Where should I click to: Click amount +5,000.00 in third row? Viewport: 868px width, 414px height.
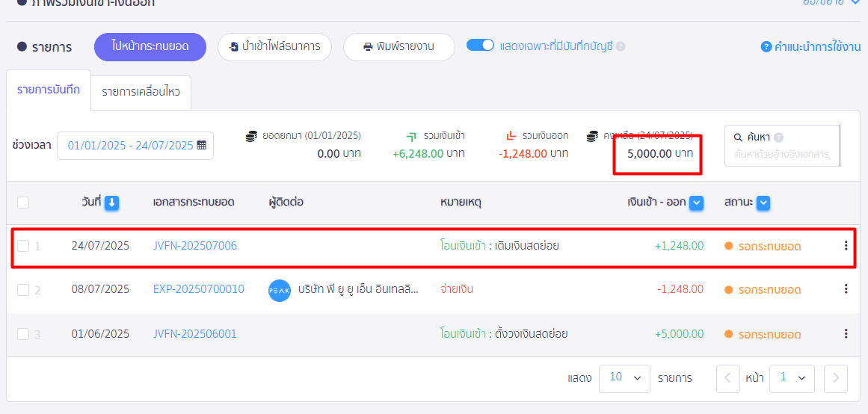(x=680, y=334)
